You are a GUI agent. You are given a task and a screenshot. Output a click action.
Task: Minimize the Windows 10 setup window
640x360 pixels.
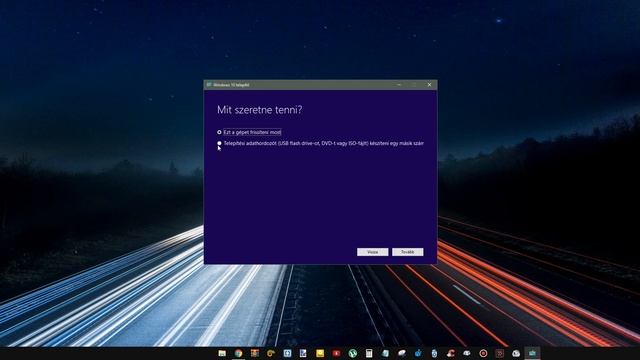399,84
